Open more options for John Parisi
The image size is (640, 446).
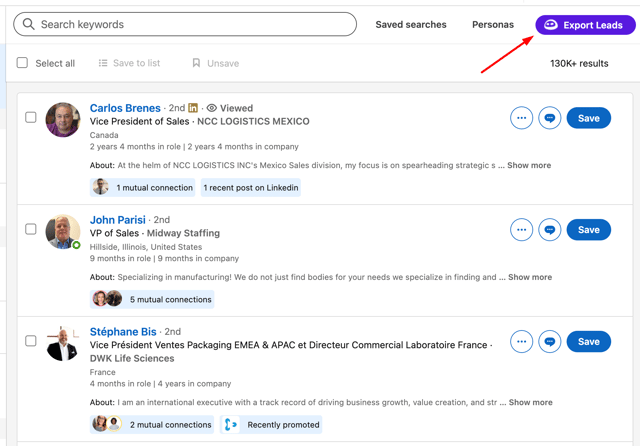pos(521,230)
